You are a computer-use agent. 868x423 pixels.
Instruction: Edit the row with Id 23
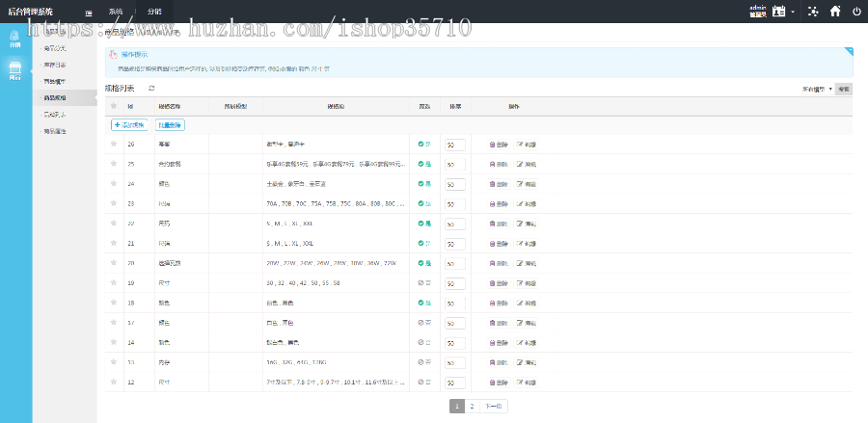pos(526,204)
